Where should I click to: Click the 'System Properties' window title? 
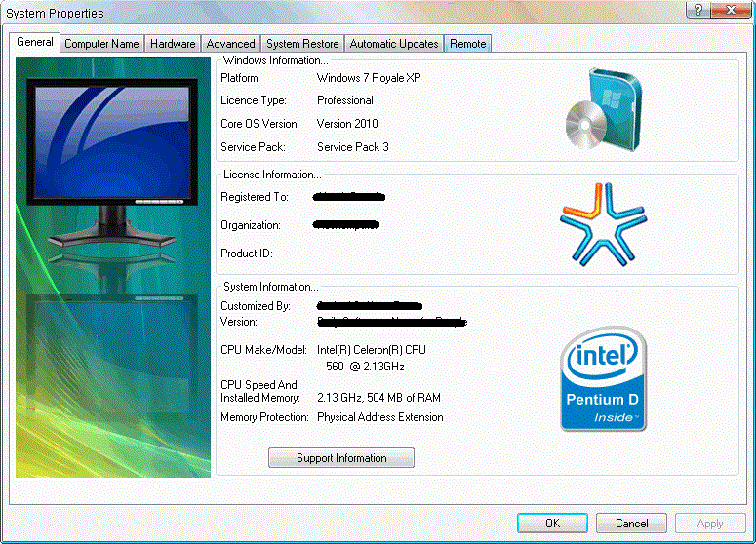(55, 13)
